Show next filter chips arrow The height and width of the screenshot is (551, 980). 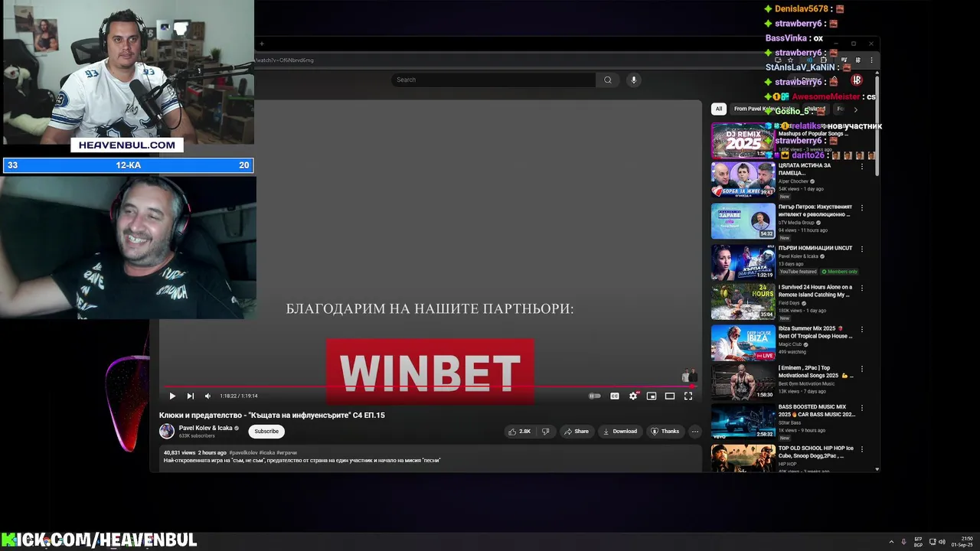pos(856,109)
